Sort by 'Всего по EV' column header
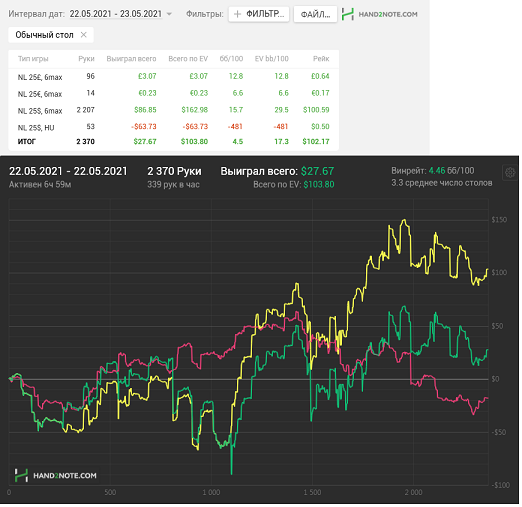This screenshot has height=507, width=522. coord(188,59)
